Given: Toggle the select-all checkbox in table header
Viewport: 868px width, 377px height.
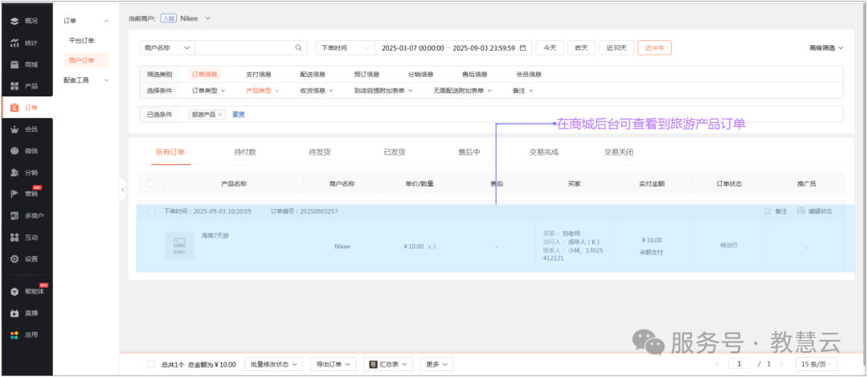Looking at the screenshot, I should coord(150,184).
